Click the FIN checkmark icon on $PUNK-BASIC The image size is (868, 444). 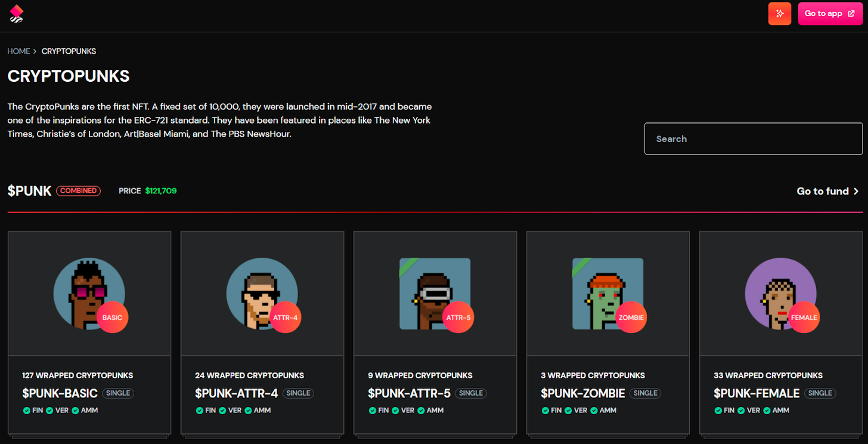click(x=26, y=411)
